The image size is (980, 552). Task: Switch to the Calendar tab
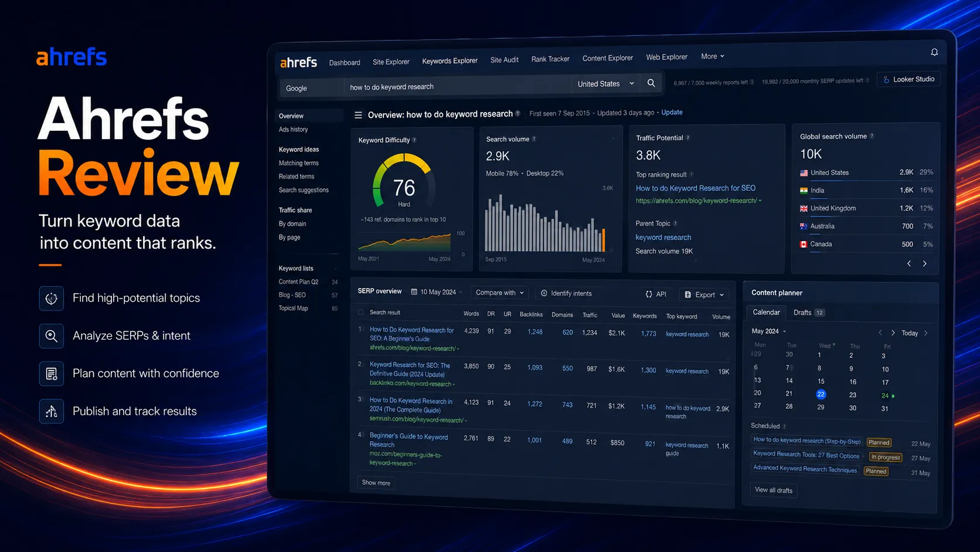click(x=766, y=312)
